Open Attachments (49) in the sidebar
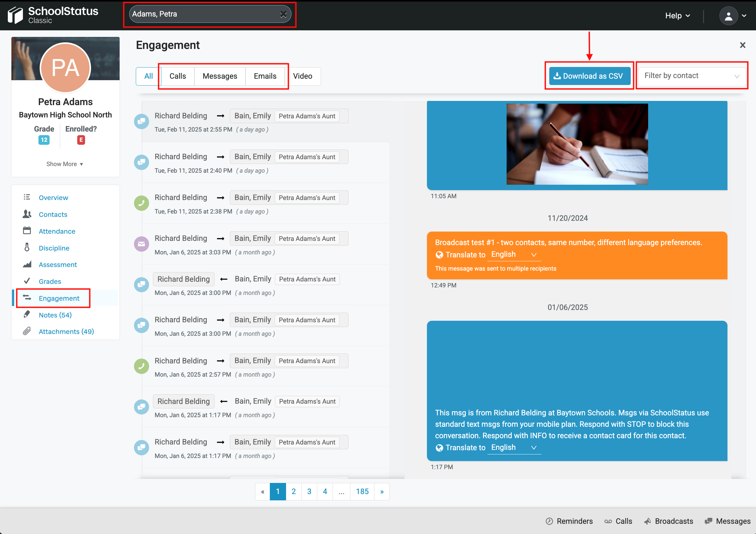The height and width of the screenshot is (534, 756). click(x=66, y=332)
